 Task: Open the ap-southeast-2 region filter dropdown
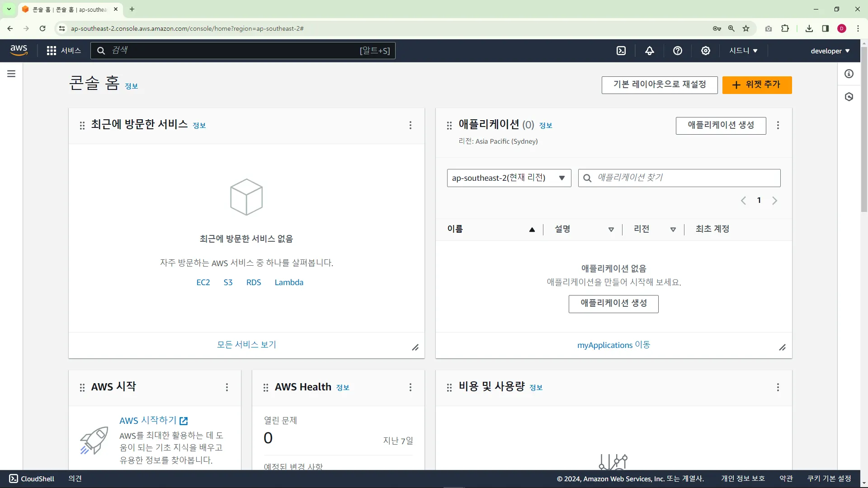point(509,178)
